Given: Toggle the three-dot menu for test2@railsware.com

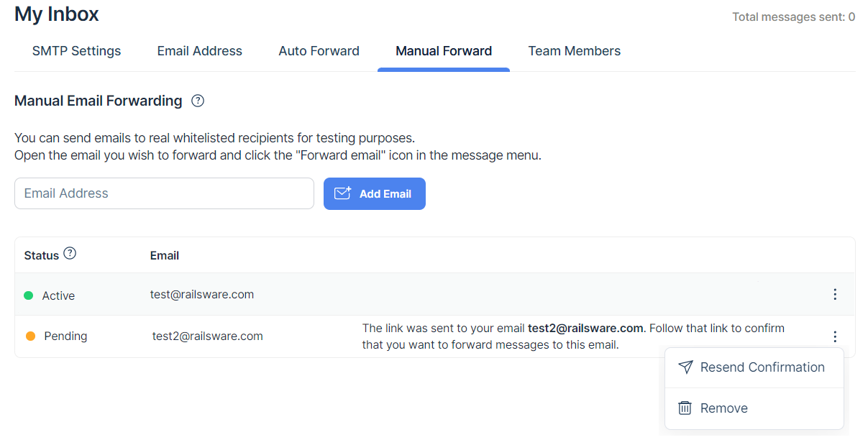Looking at the screenshot, I should (834, 336).
